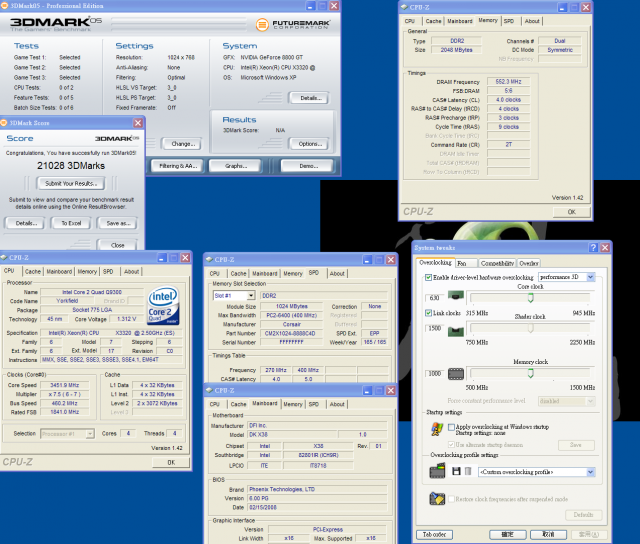
Task: Click the restore clock frequencies broom icon
Action: point(437,498)
